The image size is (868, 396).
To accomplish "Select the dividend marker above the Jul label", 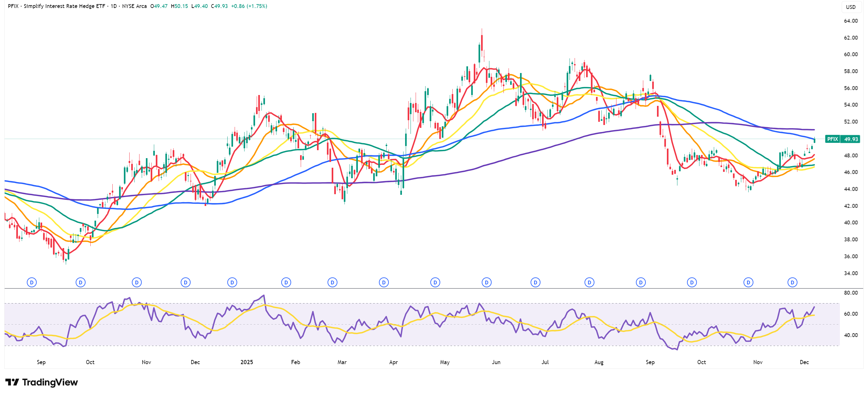I will (535, 282).
